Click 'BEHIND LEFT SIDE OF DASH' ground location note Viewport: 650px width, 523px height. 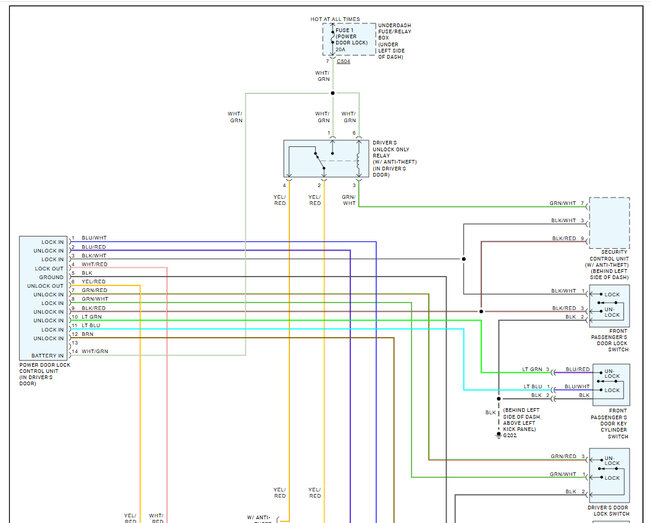pyautogui.click(x=522, y=419)
